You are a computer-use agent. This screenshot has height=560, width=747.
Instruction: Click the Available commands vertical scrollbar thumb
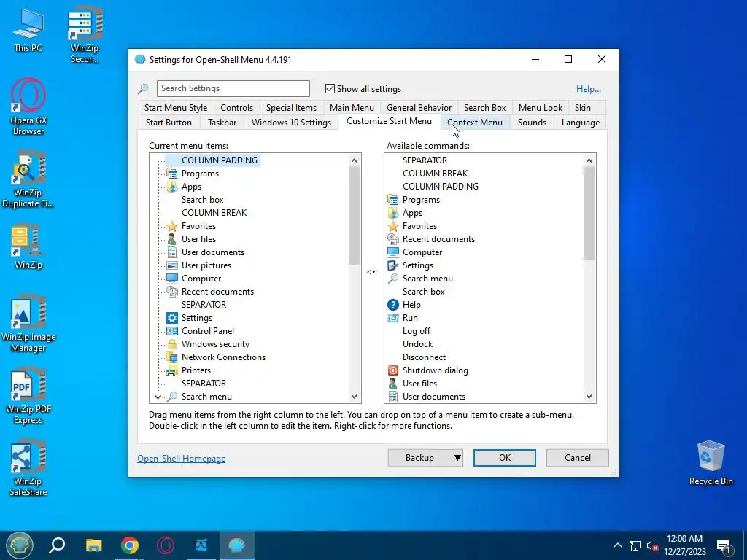pyautogui.click(x=589, y=213)
